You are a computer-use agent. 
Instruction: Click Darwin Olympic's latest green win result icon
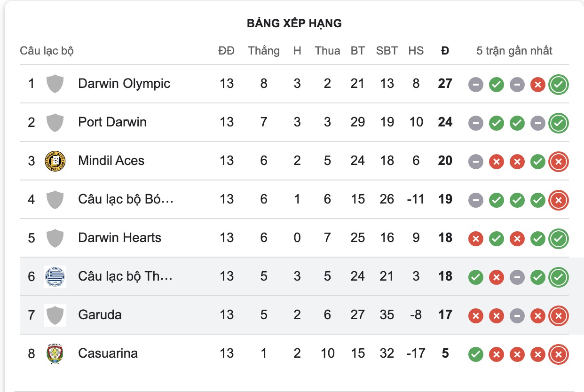558,84
